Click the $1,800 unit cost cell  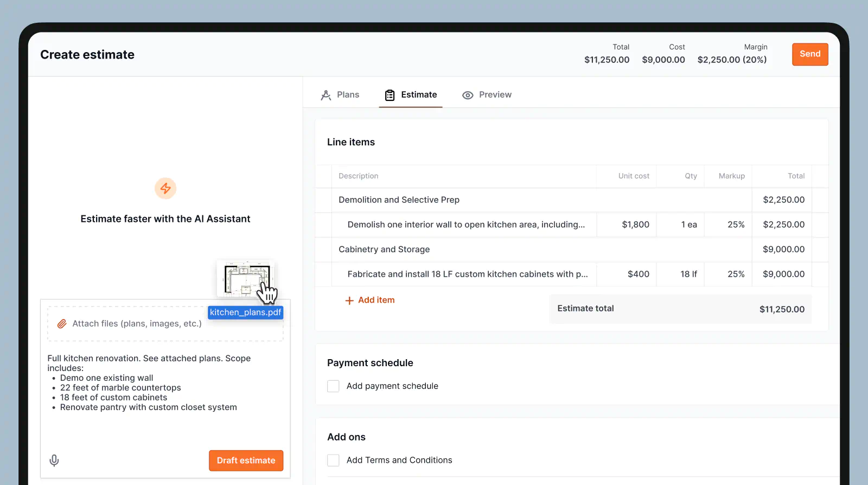coord(627,225)
